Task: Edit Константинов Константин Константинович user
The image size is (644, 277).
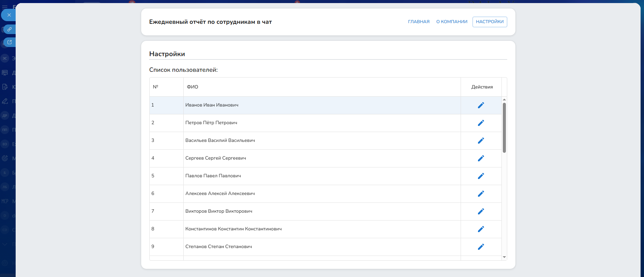Action: tap(481, 229)
